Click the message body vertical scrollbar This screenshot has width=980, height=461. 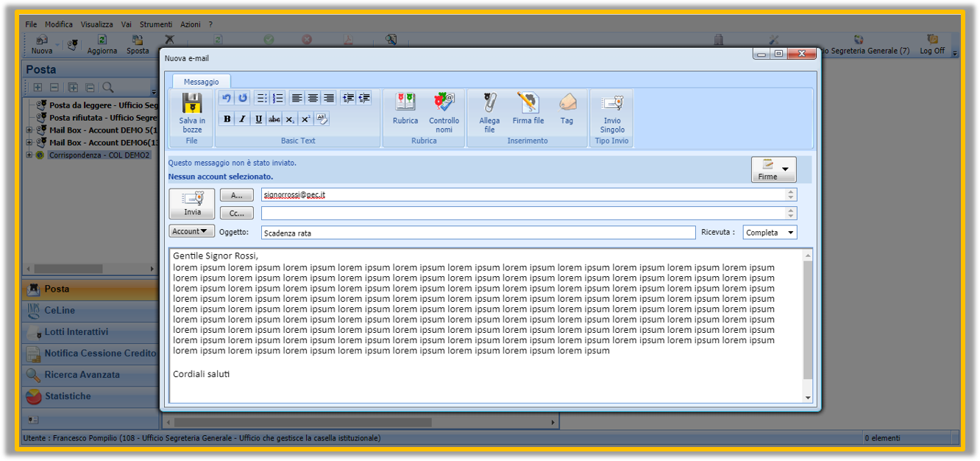pyautogui.click(x=808, y=326)
